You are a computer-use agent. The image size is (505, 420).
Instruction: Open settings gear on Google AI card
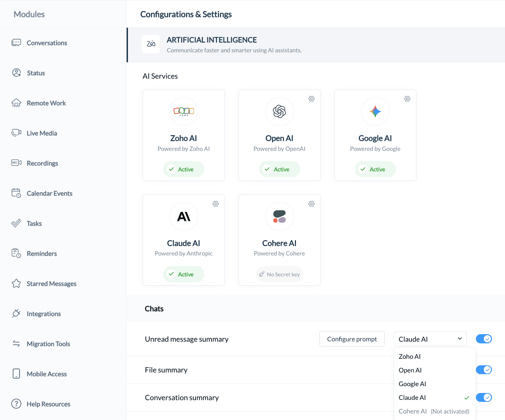point(407,99)
